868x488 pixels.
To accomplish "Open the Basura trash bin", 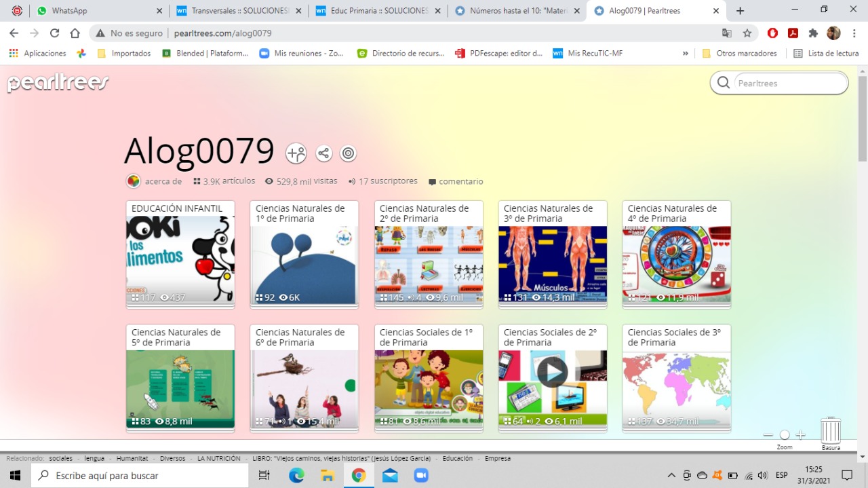I will coord(831,432).
